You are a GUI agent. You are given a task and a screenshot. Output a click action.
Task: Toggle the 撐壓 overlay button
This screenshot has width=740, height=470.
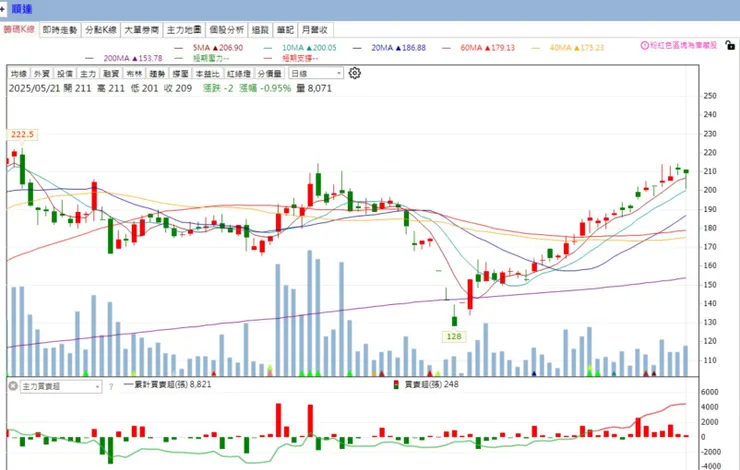click(x=180, y=74)
